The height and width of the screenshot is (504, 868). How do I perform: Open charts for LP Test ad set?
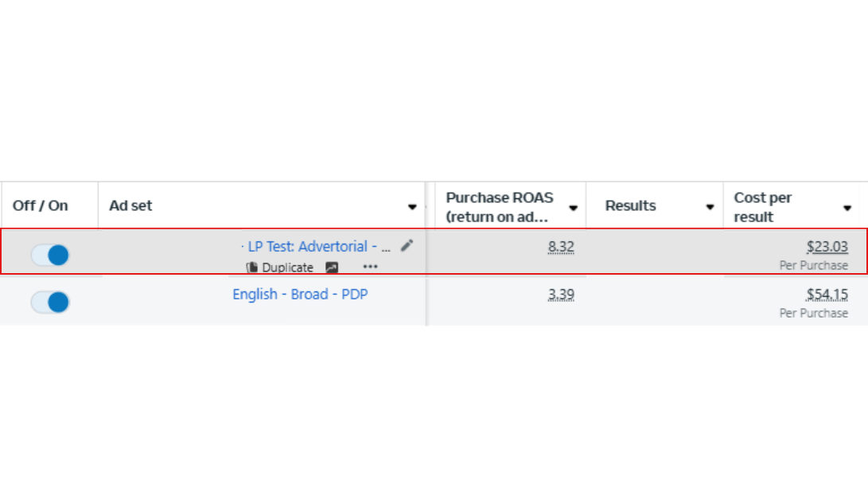coord(332,268)
